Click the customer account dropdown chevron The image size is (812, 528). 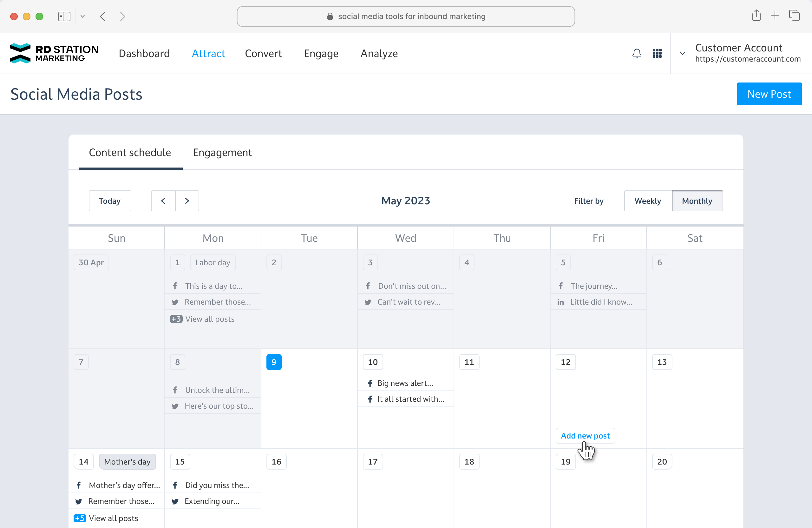(x=682, y=53)
